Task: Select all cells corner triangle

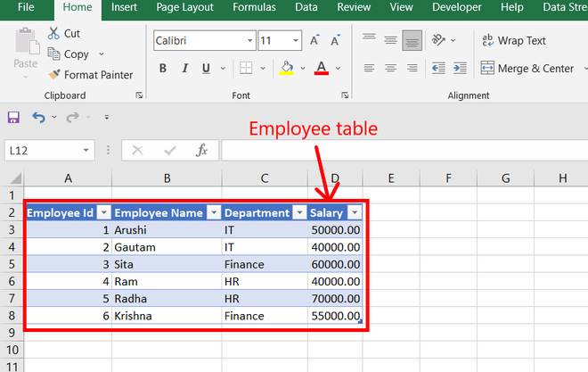Action: [x=15, y=178]
